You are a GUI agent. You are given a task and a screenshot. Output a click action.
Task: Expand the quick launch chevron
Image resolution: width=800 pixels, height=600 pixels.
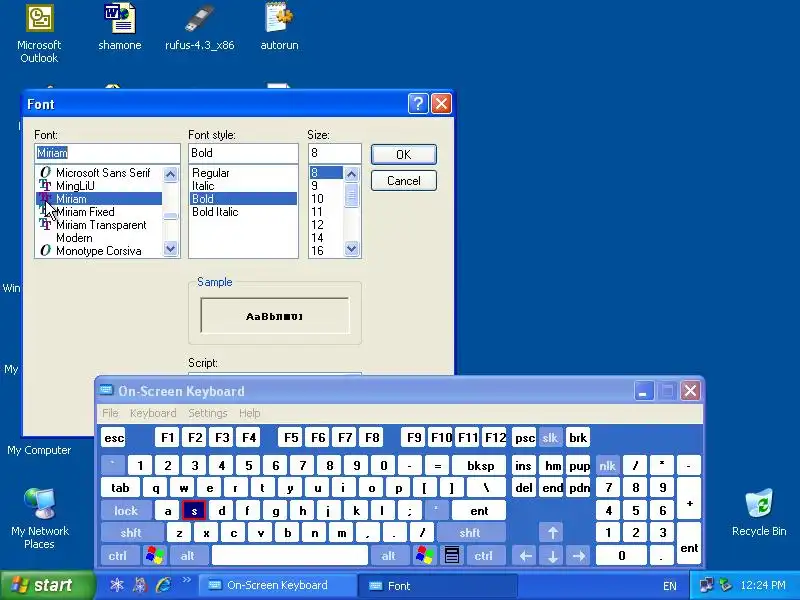186,580
